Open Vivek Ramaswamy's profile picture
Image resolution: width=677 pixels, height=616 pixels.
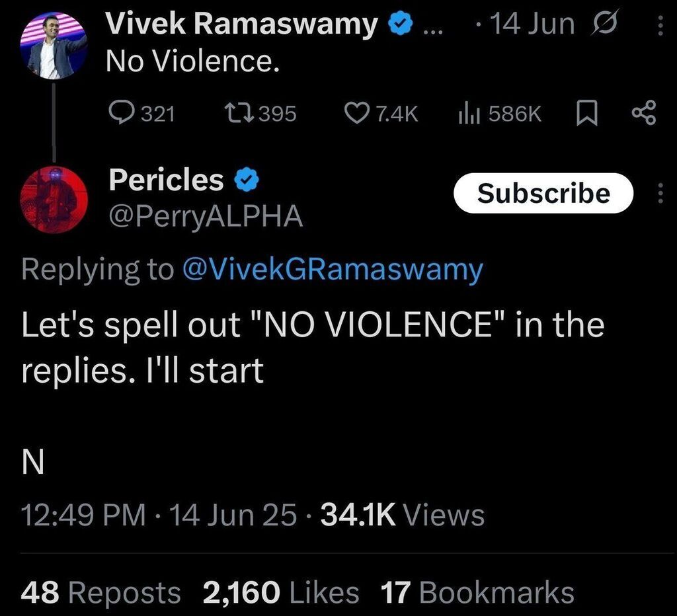[x=58, y=46]
